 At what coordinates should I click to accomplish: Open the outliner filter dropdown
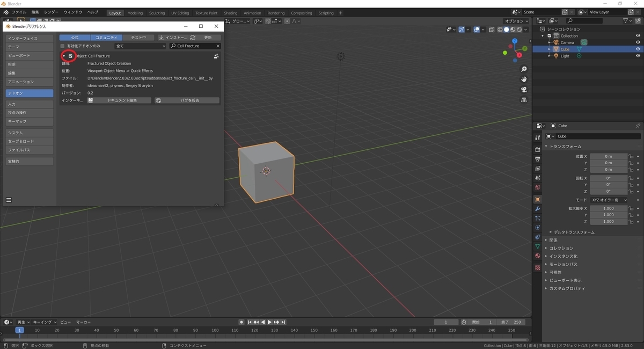pyautogui.click(x=628, y=20)
